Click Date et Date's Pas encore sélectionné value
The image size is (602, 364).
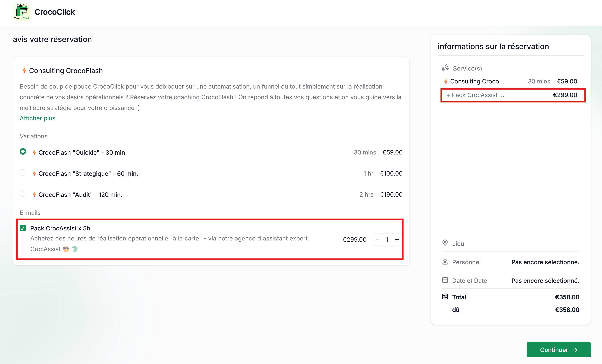click(x=545, y=281)
